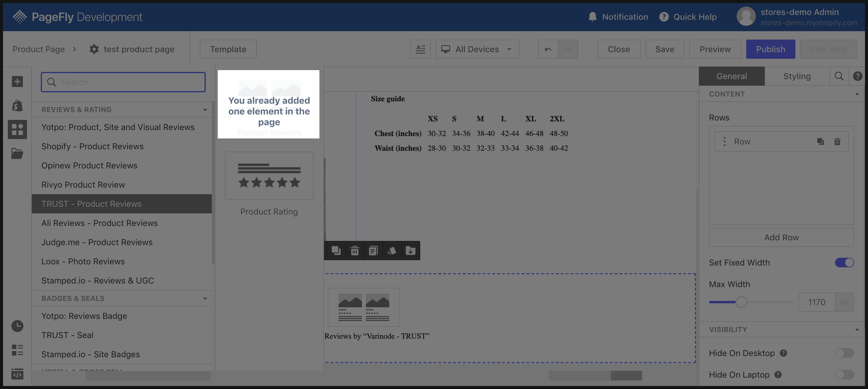Click the Save button
The image size is (868, 389).
(x=664, y=49)
